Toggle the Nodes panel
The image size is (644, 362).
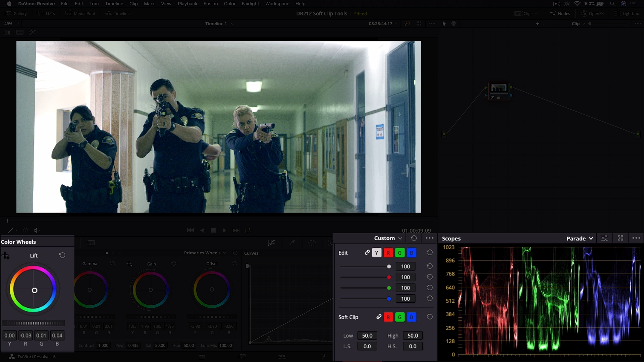coord(560,13)
